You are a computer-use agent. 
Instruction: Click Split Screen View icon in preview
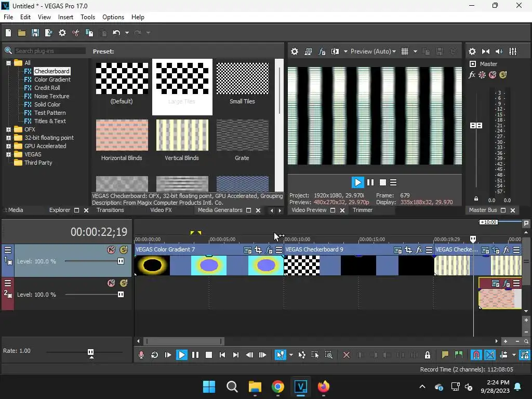[335, 51]
